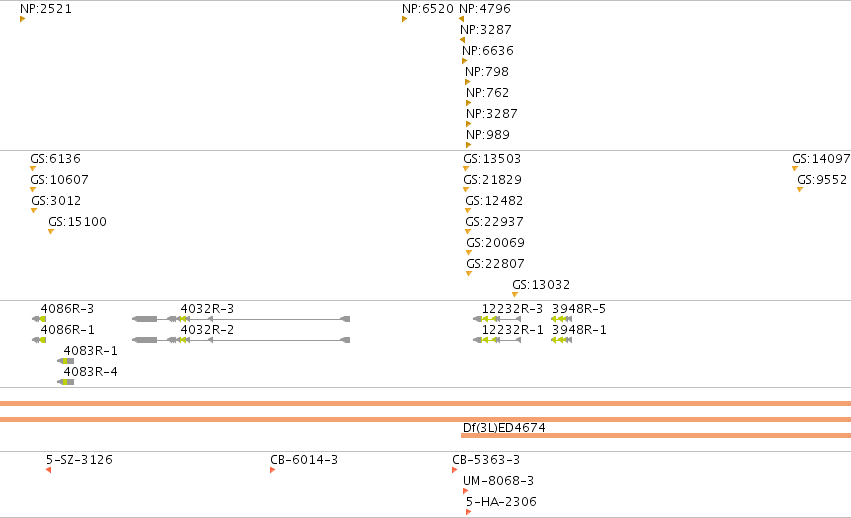Select the orange bar under Df(3L)ED4674
Screen dimensions: 851x518
pos(656,435)
